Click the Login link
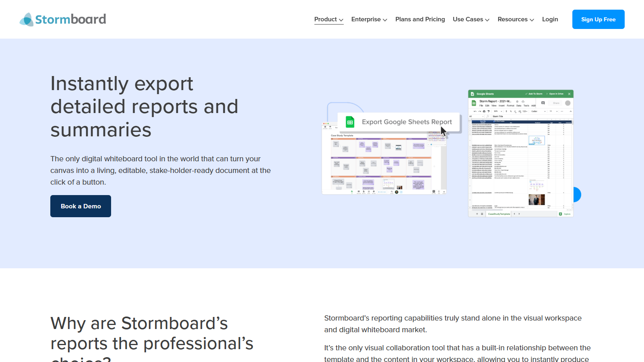This screenshot has width=644, height=362. pyautogui.click(x=550, y=19)
